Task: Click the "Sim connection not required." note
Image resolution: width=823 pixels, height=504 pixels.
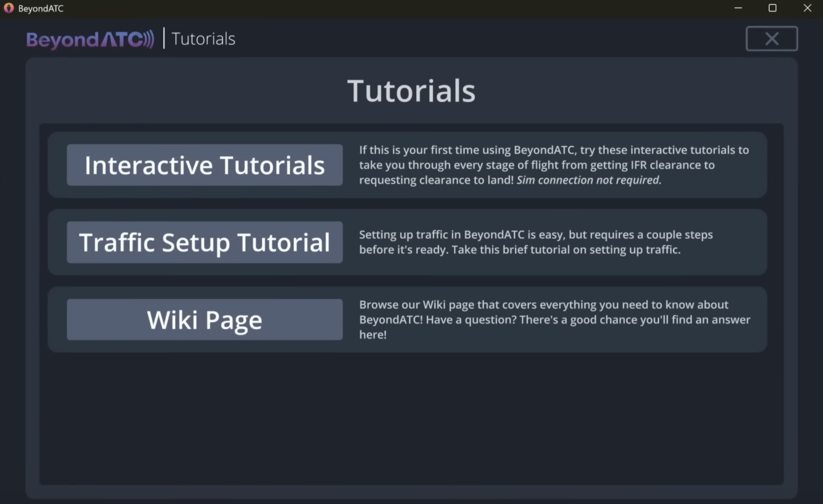Action: coord(589,180)
